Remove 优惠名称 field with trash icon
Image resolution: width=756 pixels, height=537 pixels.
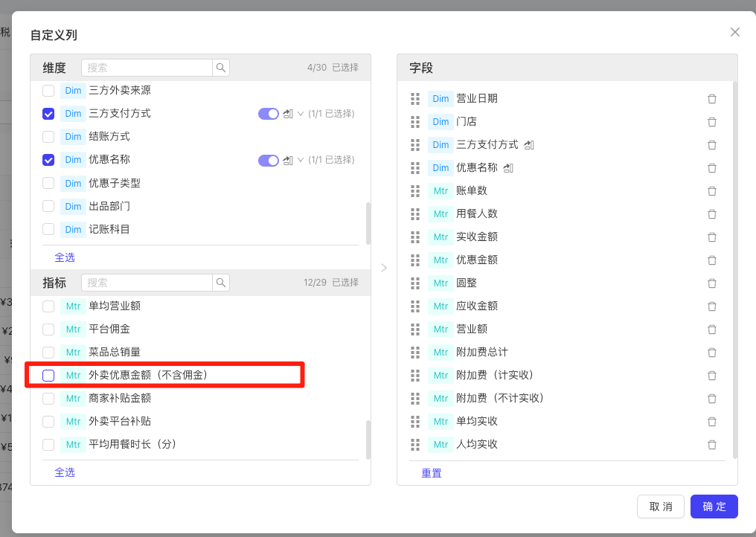point(711,168)
